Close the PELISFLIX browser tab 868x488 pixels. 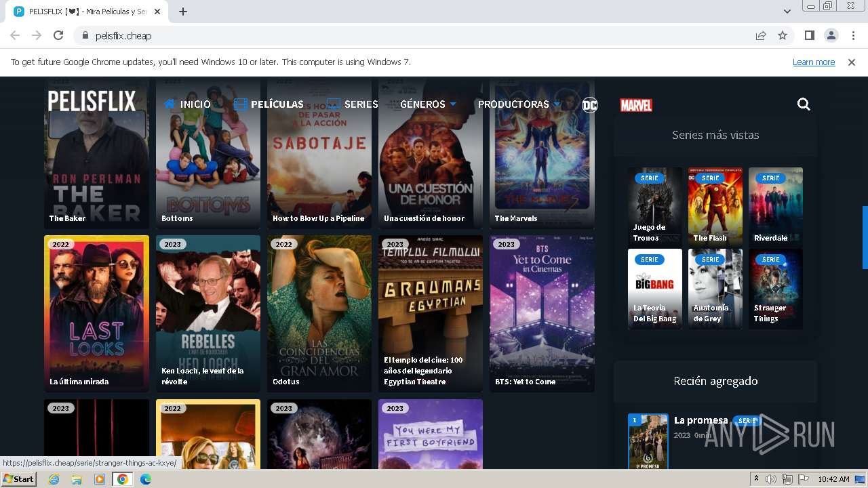click(x=157, y=12)
